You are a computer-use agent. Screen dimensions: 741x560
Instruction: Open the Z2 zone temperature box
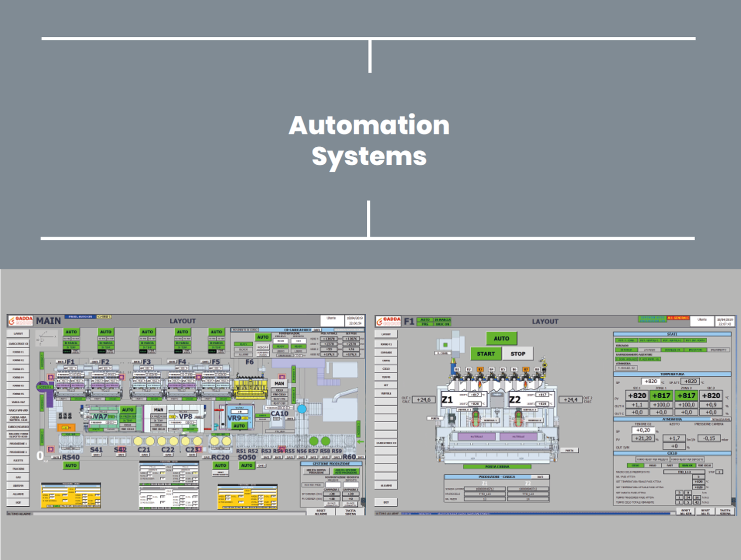pos(531,399)
